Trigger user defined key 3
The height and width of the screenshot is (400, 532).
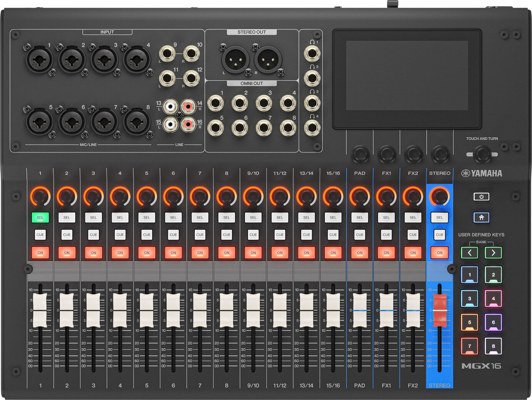click(x=469, y=299)
